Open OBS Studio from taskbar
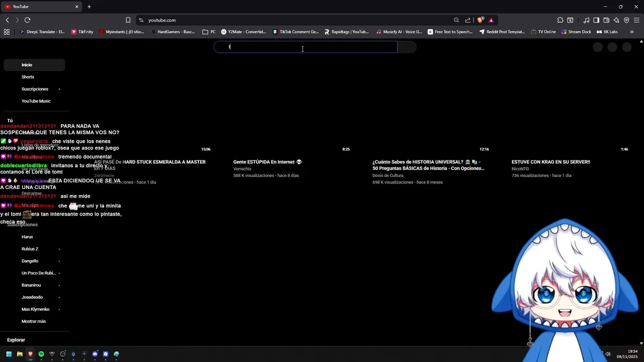 [62, 354]
